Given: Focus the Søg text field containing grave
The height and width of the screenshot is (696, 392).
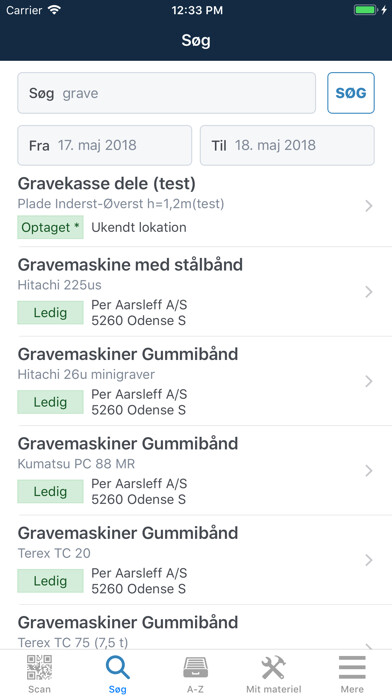Looking at the screenshot, I should pos(166,93).
